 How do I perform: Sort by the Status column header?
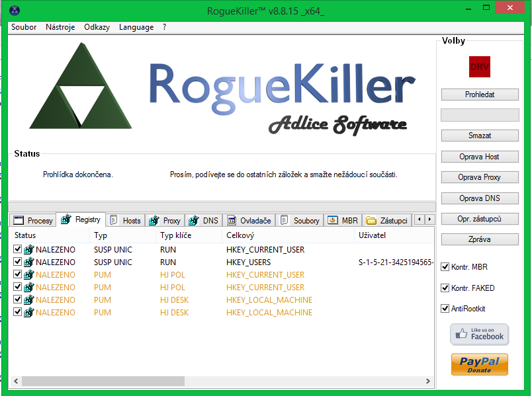[50, 235]
